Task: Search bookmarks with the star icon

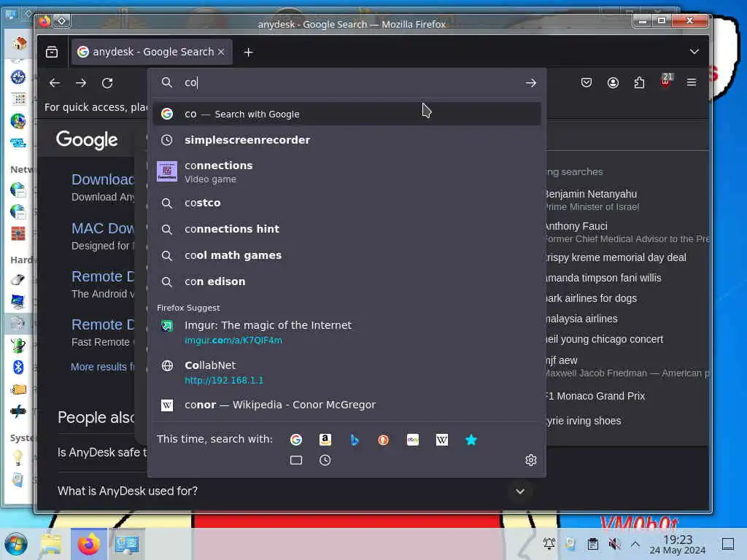Action: pyautogui.click(x=471, y=440)
